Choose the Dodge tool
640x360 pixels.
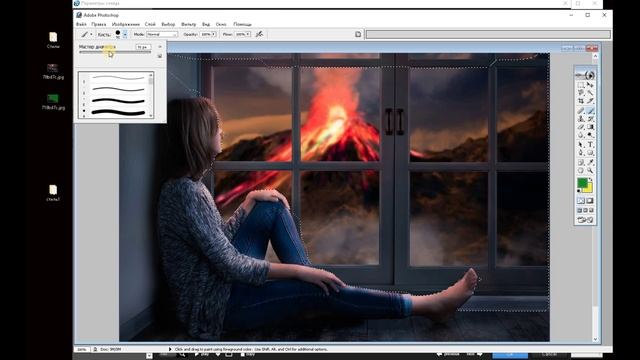pyautogui.click(x=590, y=135)
